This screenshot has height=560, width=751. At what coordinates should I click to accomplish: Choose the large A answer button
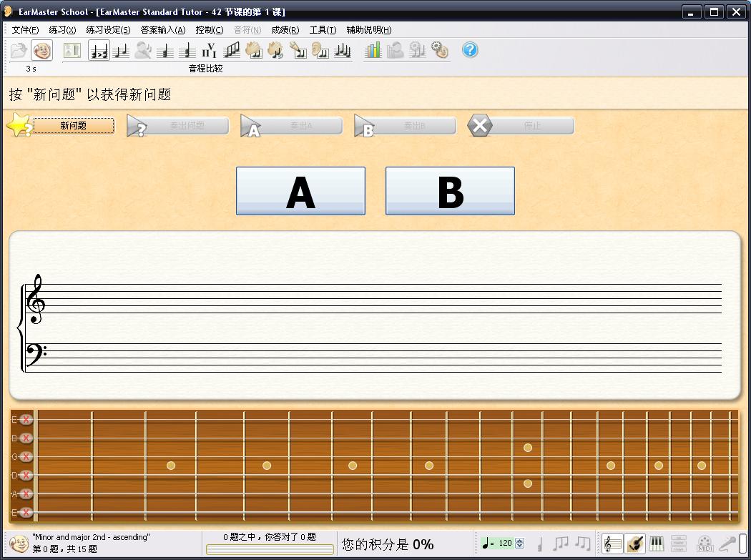click(300, 191)
